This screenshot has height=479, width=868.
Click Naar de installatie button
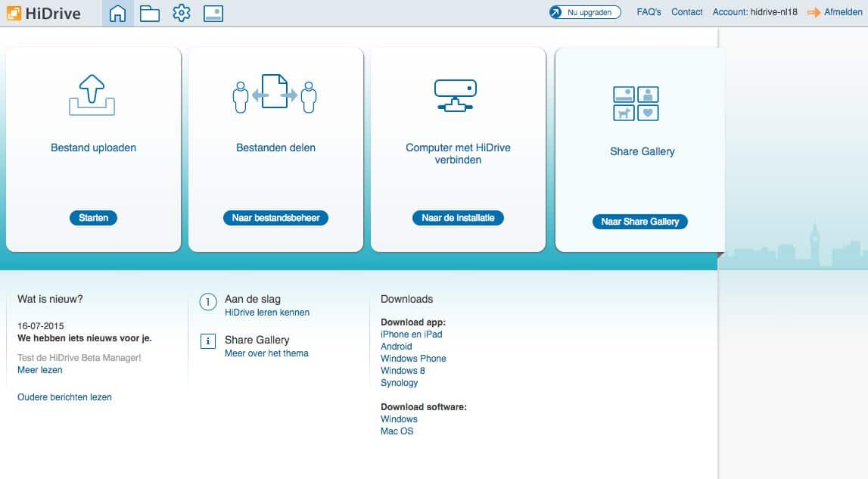pyautogui.click(x=458, y=218)
